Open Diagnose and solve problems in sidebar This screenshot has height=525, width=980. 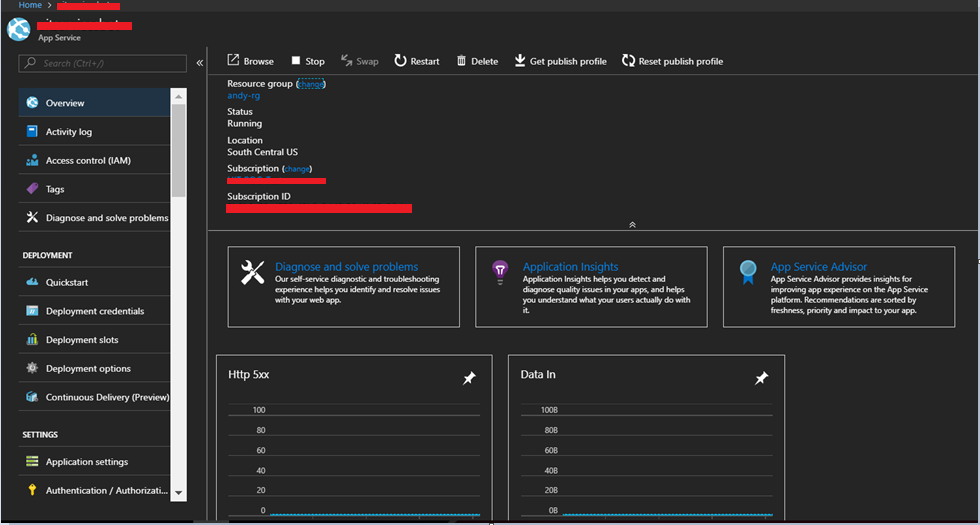coord(94,218)
